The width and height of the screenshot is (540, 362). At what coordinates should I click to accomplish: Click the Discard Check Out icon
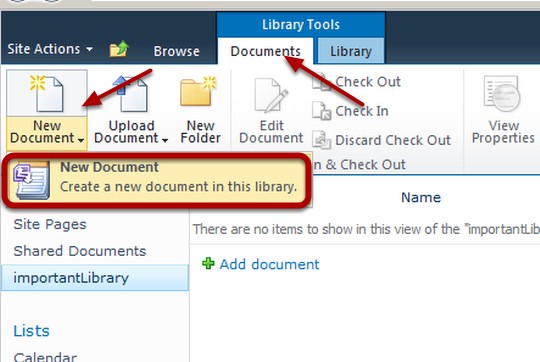[321, 140]
